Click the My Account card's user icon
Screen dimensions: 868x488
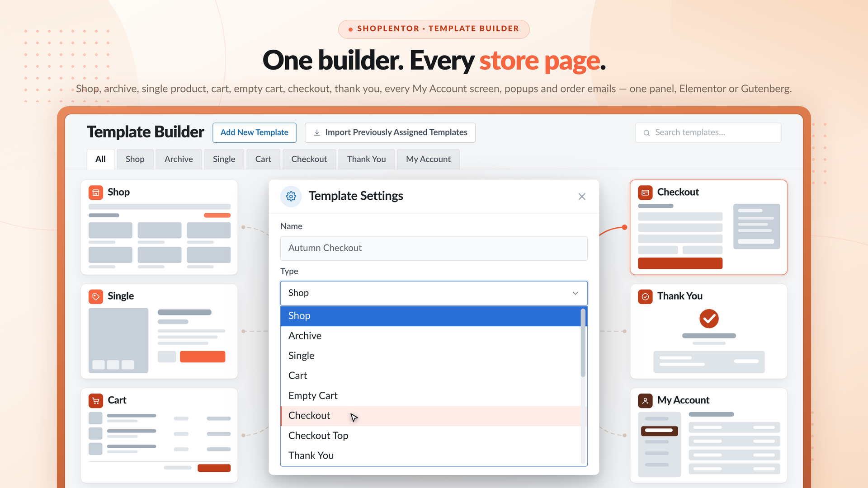645,400
